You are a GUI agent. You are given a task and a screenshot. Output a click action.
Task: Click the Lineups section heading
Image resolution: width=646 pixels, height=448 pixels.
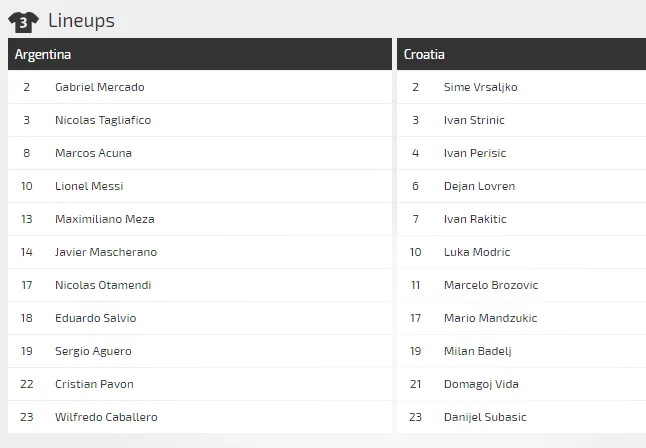point(81,20)
